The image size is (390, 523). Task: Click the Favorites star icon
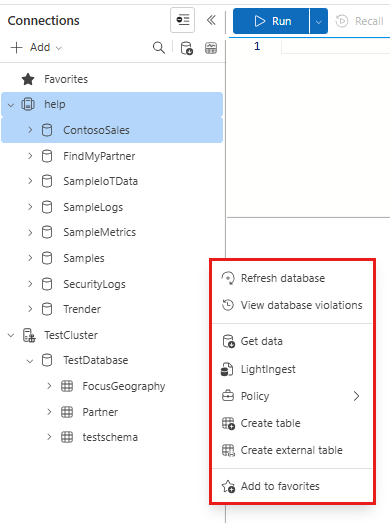pyautogui.click(x=28, y=79)
